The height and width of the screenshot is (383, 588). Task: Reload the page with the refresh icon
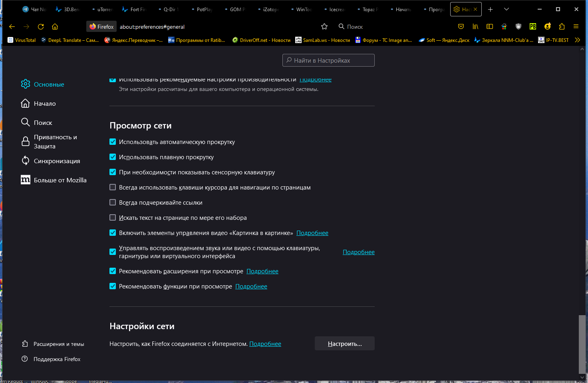pyautogui.click(x=41, y=27)
